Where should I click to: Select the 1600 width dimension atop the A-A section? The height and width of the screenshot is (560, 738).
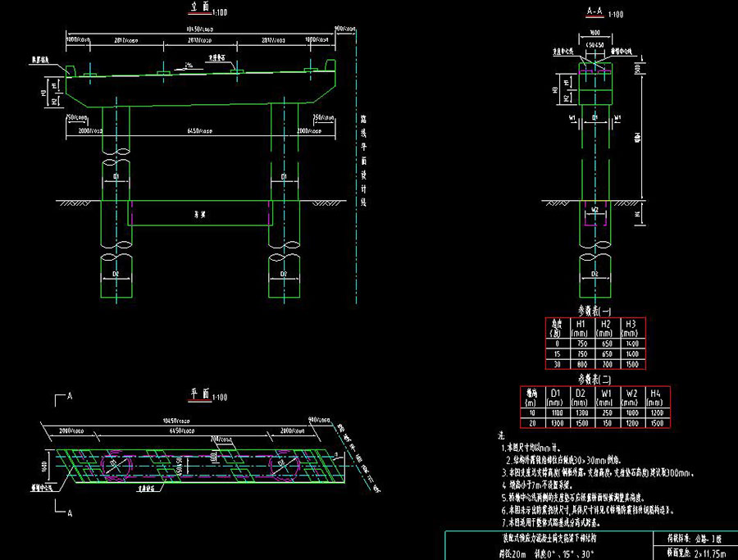click(x=595, y=33)
